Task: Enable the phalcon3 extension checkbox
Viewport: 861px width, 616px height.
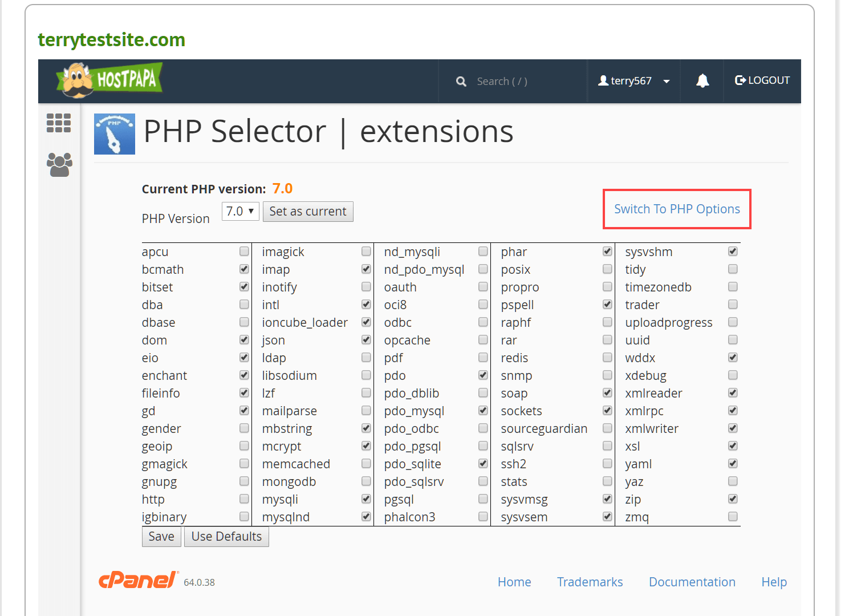Action: [483, 516]
